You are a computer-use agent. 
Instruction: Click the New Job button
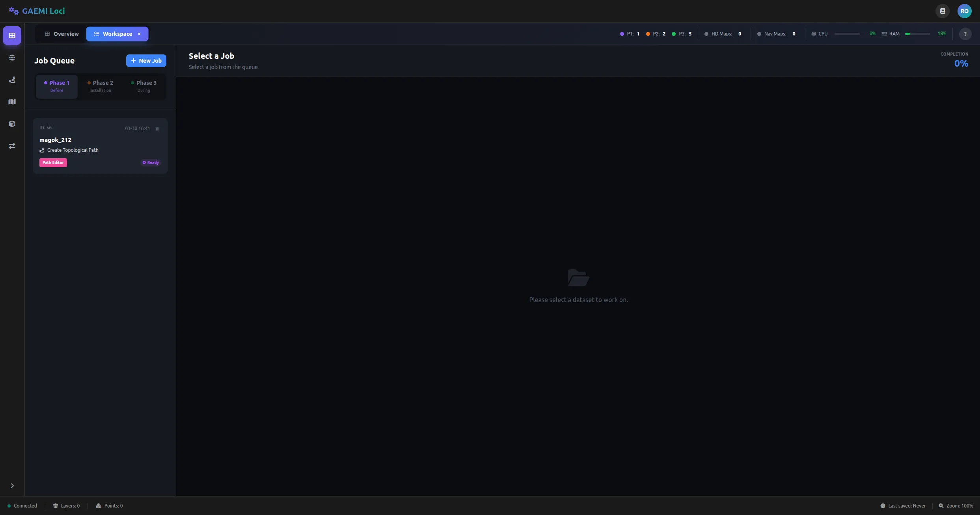pyautogui.click(x=146, y=61)
